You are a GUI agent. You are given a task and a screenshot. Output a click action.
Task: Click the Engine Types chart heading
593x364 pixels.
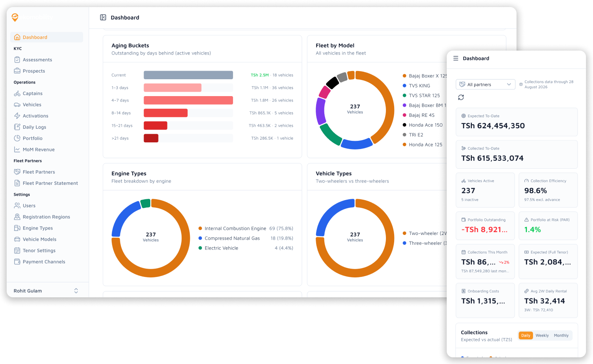[x=129, y=173]
